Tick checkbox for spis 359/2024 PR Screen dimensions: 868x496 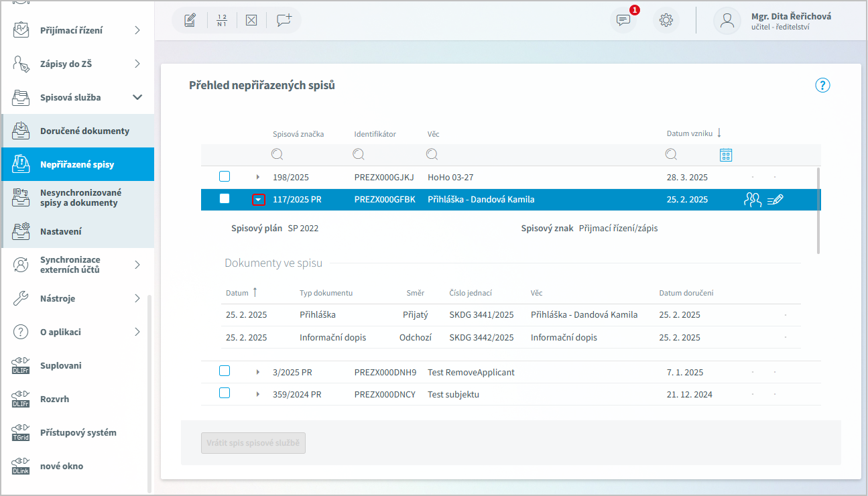[x=225, y=393]
